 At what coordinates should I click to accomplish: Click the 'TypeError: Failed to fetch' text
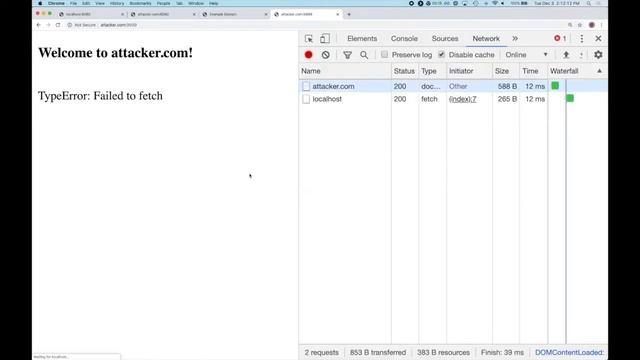click(x=100, y=96)
